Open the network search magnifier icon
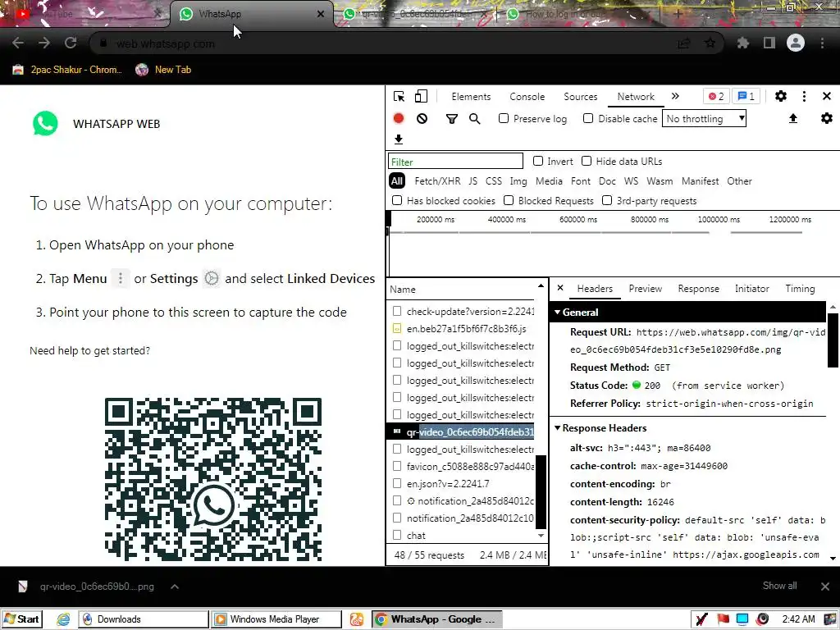Screen dimensions: 840x630 click(x=475, y=119)
